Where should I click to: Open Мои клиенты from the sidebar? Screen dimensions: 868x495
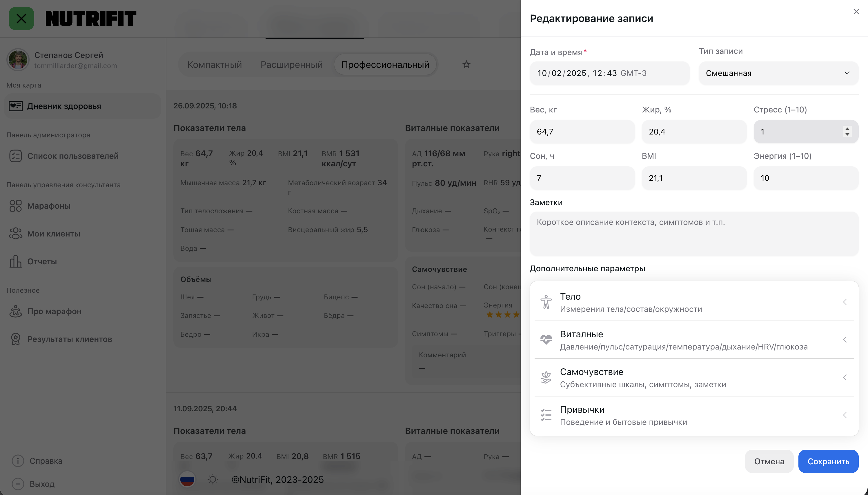pos(53,234)
